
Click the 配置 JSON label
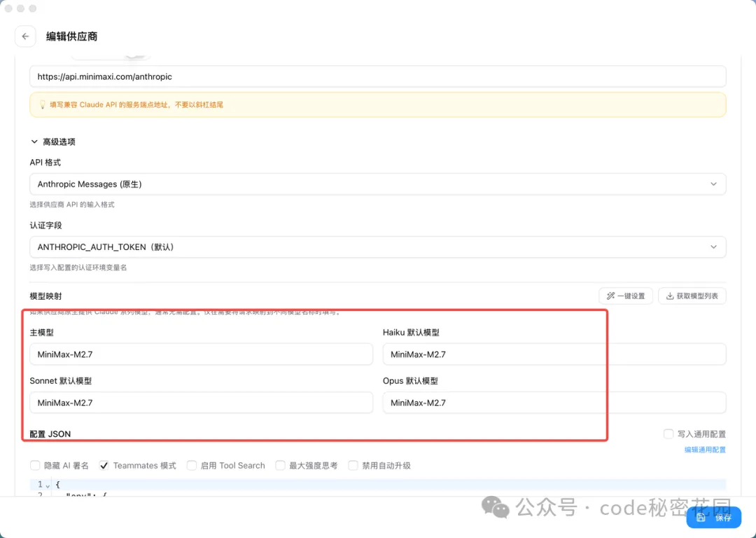[x=50, y=434]
